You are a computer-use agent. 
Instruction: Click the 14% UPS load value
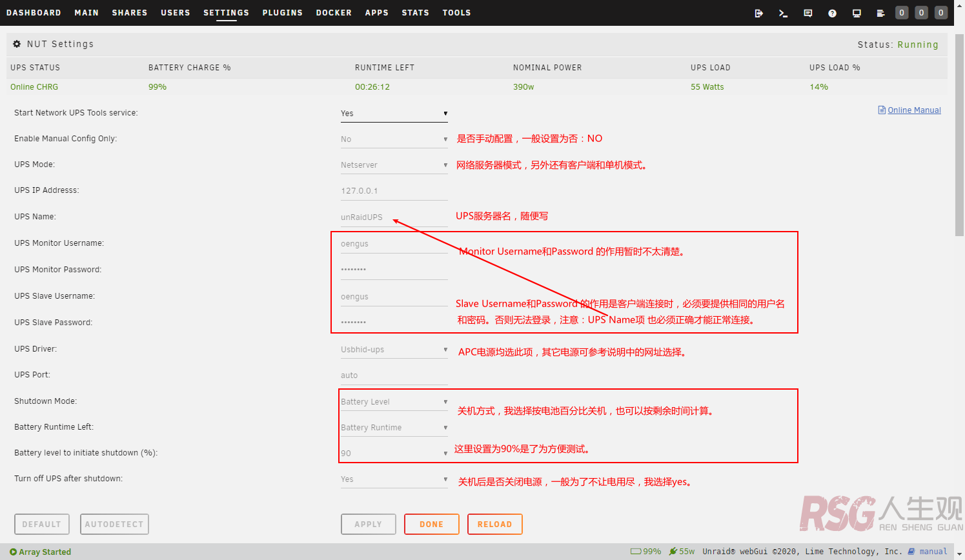[819, 87]
